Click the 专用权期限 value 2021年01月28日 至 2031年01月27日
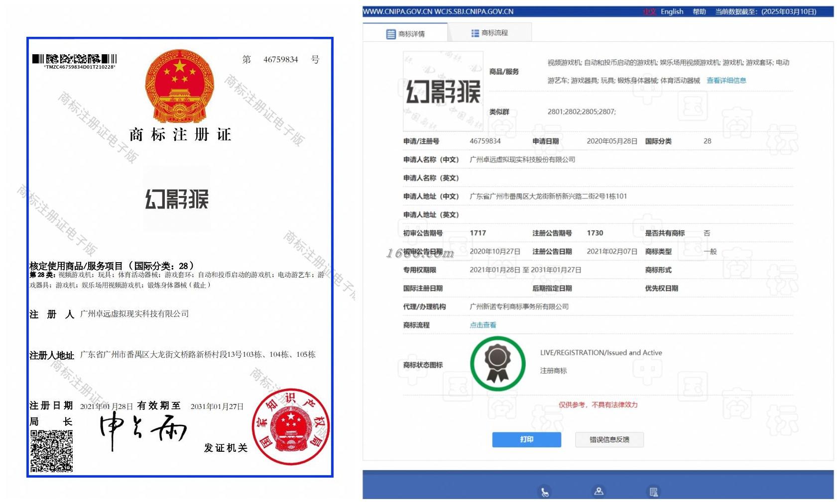This screenshot has width=840, height=504. tap(525, 270)
